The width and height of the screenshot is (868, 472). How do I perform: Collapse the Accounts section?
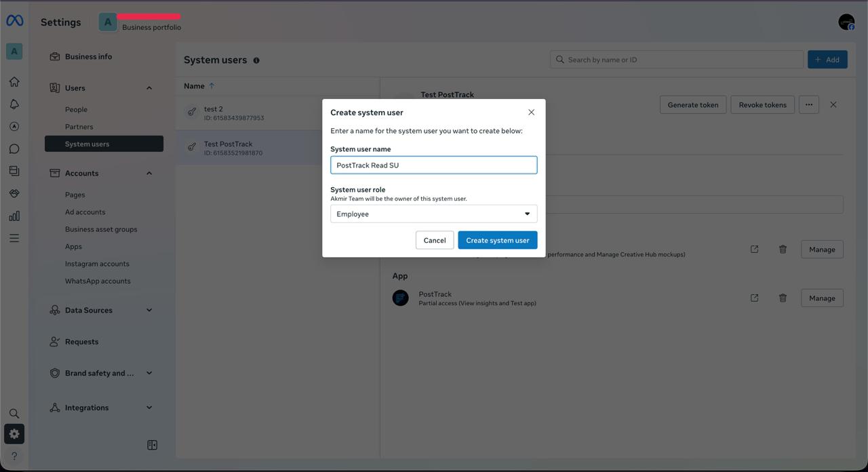pyautogui.click(x=149, y=173)
